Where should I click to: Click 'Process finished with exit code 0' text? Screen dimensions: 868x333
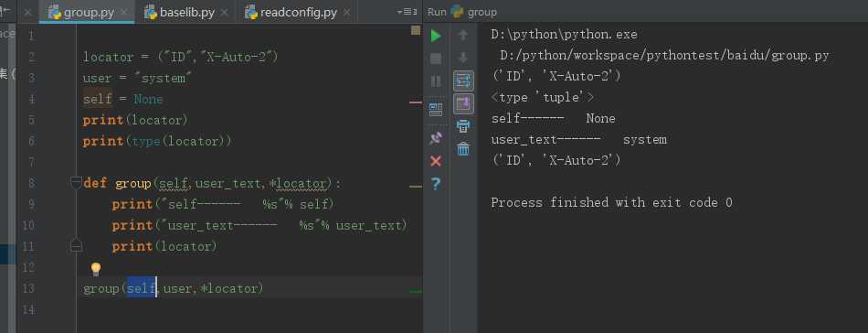pos(611,203)
